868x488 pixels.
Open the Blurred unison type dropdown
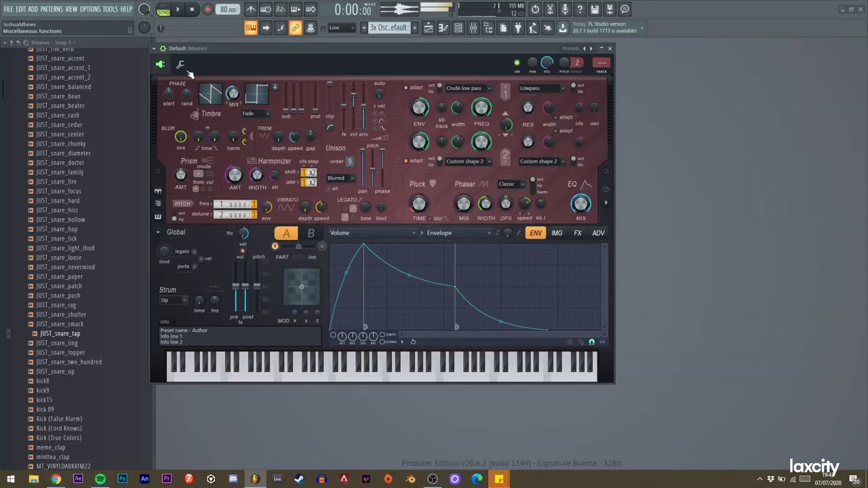340,178
